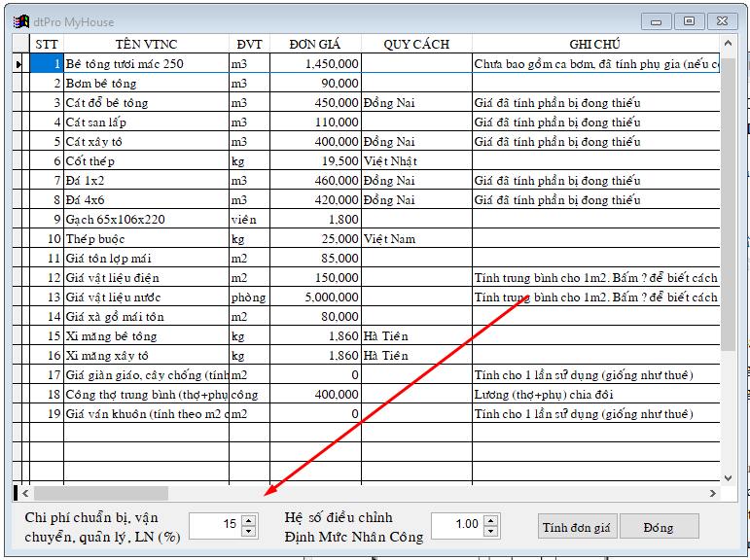The height and width of the screenshot is (560, 750).
Task: Focus the adjustment coefficient field showing 1.00
Action: pyautogui.click(x=456, y=525)
